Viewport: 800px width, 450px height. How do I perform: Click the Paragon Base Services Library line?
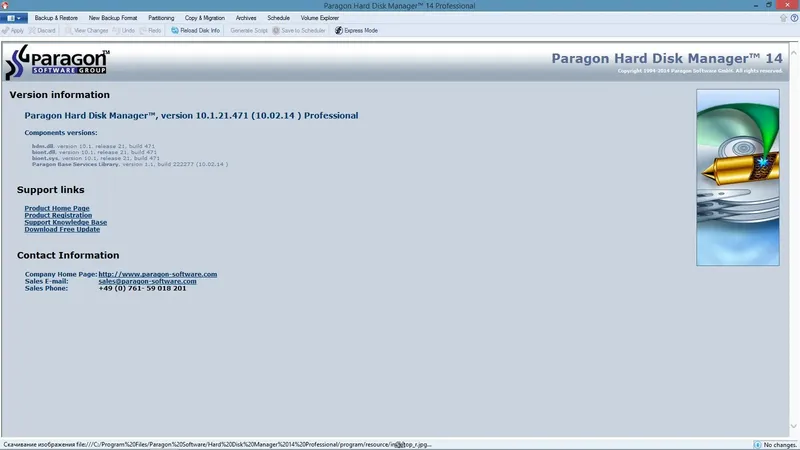pos(130,164)
